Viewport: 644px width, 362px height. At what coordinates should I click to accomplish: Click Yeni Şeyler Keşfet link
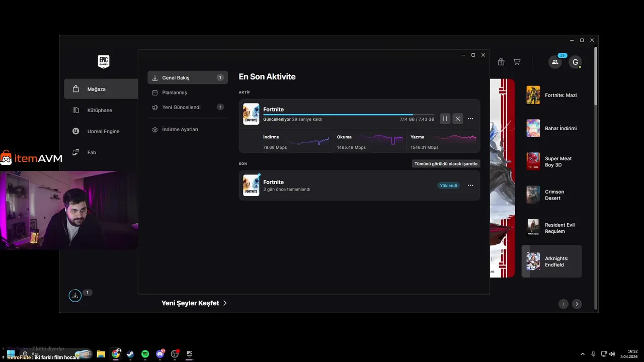click(x=194, y=303)
